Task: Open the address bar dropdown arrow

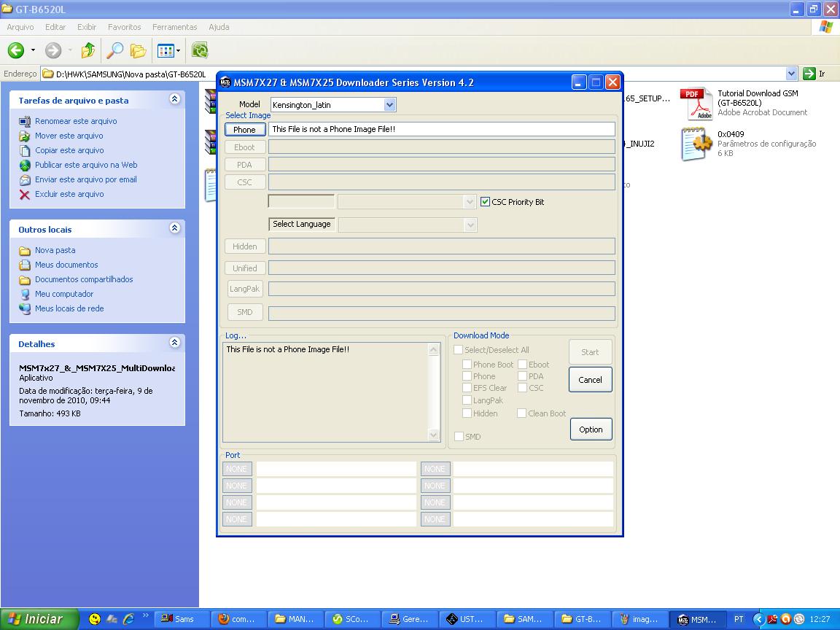Action: pos(791,74)
